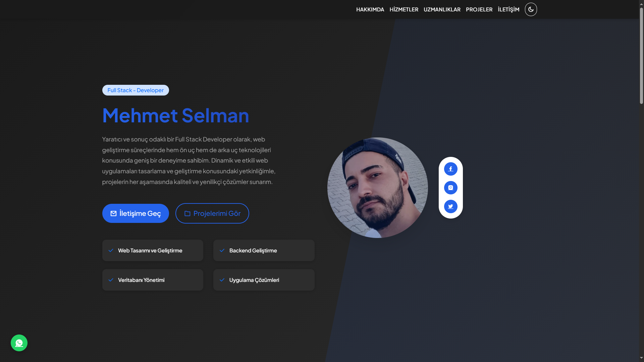The image size is (644, 362).
Task: Click the checkmark beside Backend Geliştirme
Action: tap(222, 250)
